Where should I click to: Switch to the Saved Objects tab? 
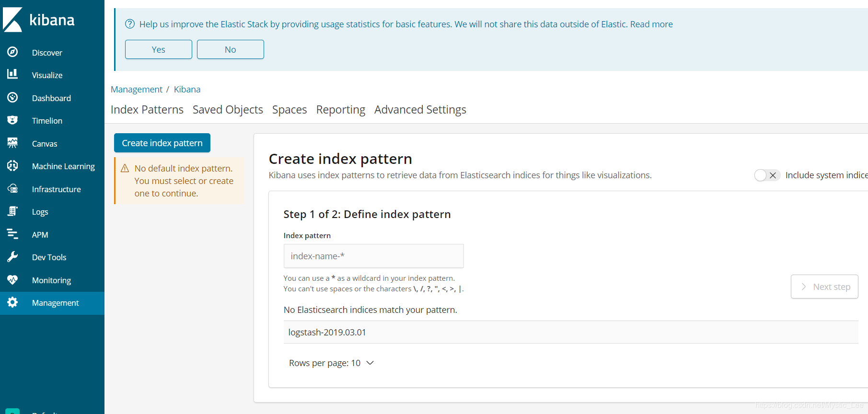tap(228, 110)
